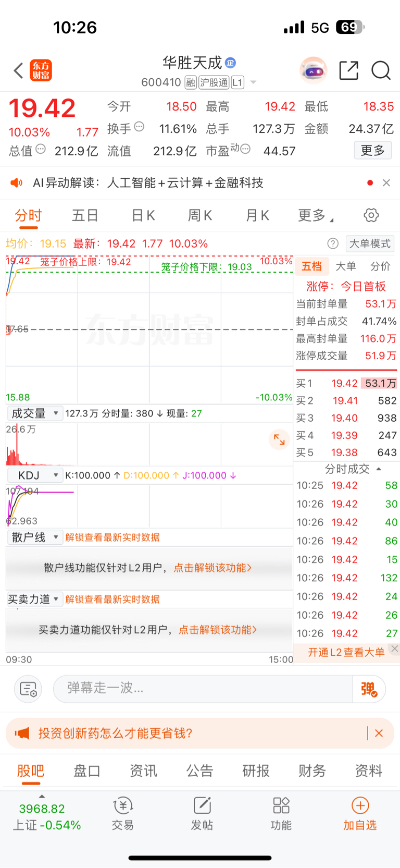Open the 更多 chart period dropdown
The width and height of the screenshot is (400, 868).
click(x=316, y=215)
